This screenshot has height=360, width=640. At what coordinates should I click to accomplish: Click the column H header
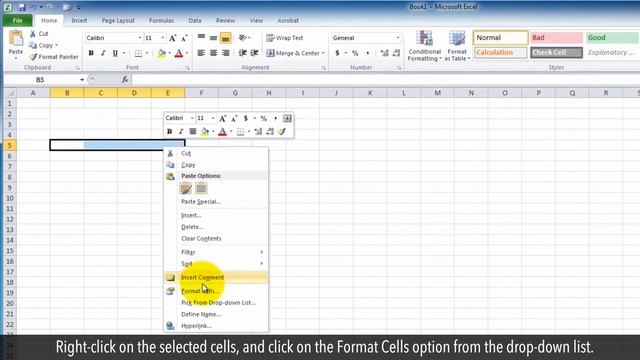click(x=269, y=93)
